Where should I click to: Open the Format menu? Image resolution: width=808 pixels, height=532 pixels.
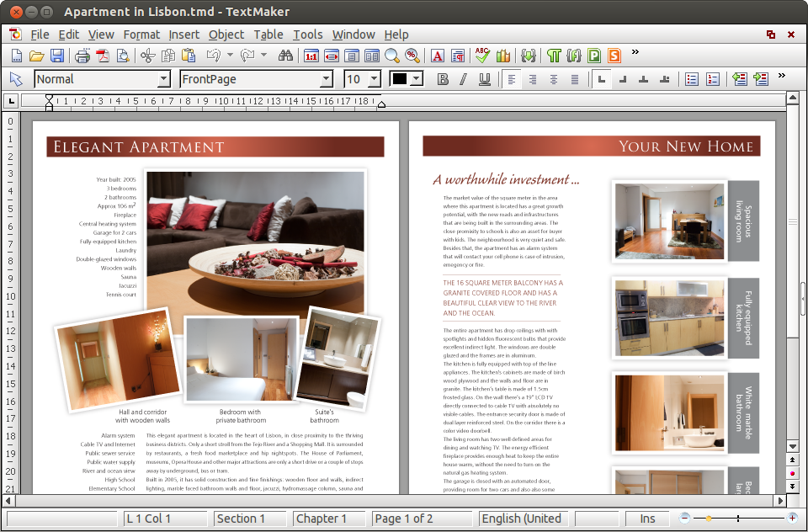[141, 35]
